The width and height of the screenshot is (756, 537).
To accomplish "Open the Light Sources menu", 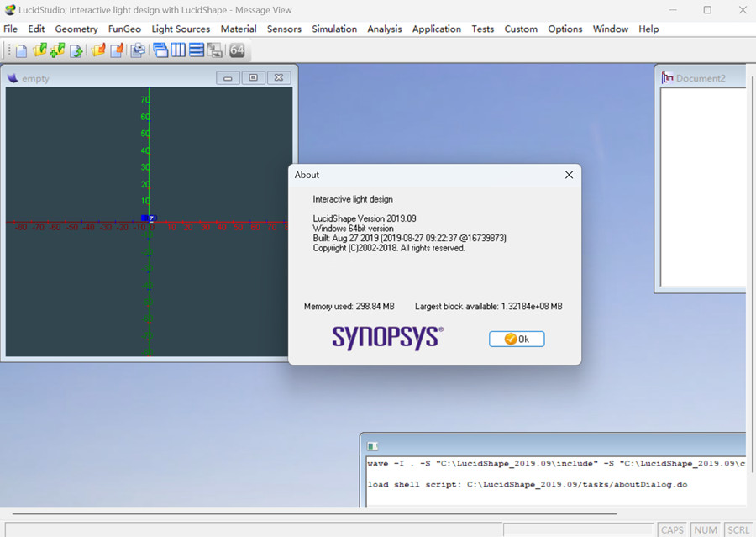I will (181, 29).
